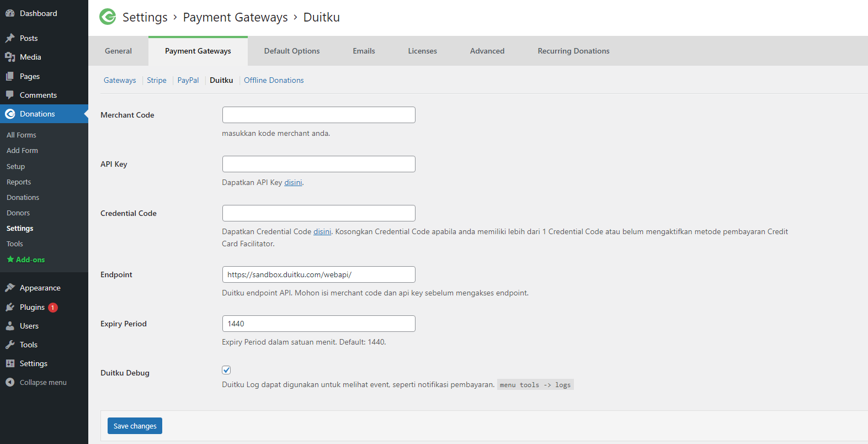Open All Forms in Donations submenu
Viewport: 868px width, 444px height.
22,135
